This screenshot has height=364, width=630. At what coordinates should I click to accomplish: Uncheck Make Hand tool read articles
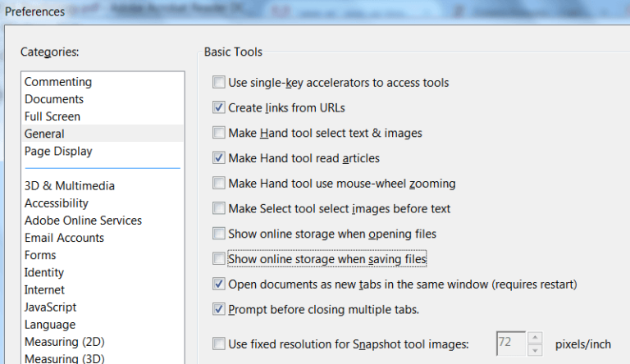click(x=218, y=158)
